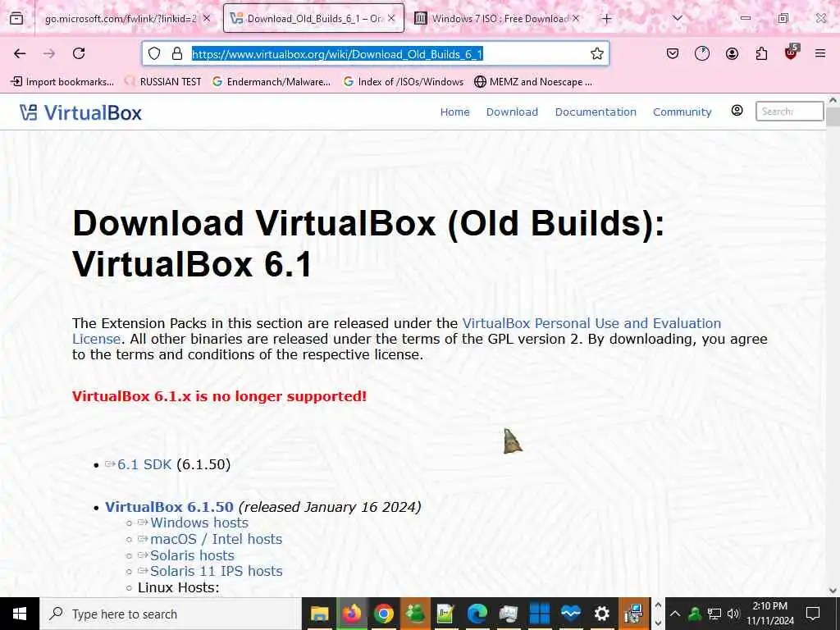Go back using the browser back arrow

point(20,53)
